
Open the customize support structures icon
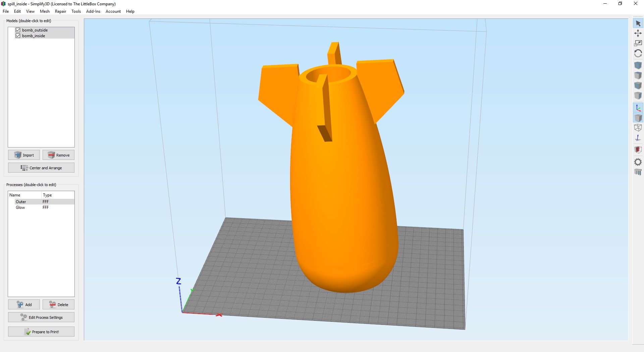638,172
